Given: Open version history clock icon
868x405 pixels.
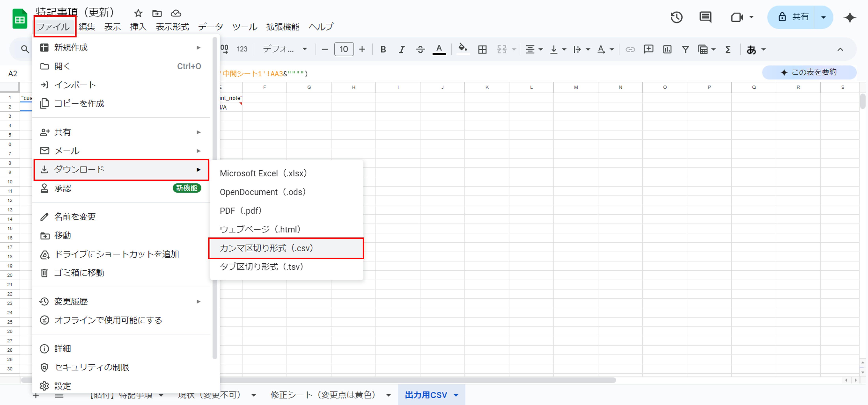Looking at the screenshot, I should pyautogui.click(x=676, y=17).
